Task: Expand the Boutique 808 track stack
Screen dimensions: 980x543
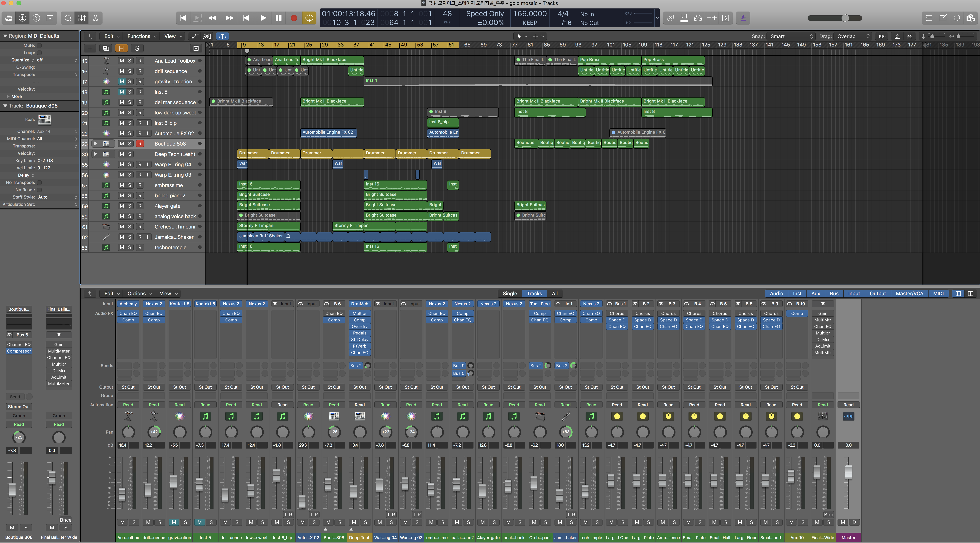Action: pyautogui.click(x=95, y=144)
